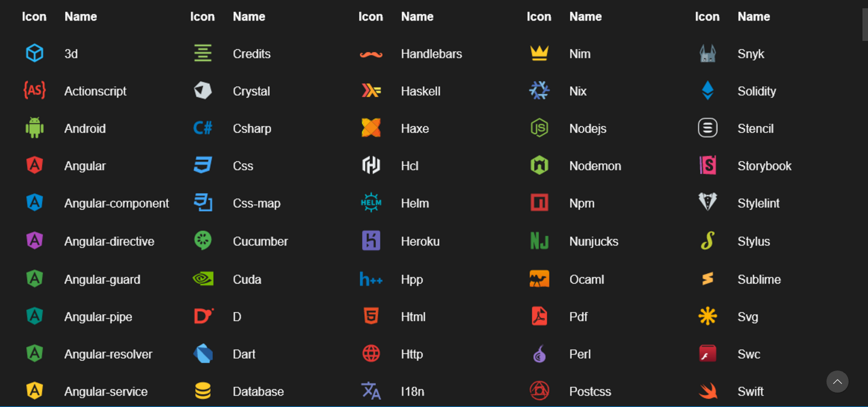Image resolution: width=868 pixels, height=407 pixels.
Task: Click the Nim crown icon
Action: tap(539, 53)
